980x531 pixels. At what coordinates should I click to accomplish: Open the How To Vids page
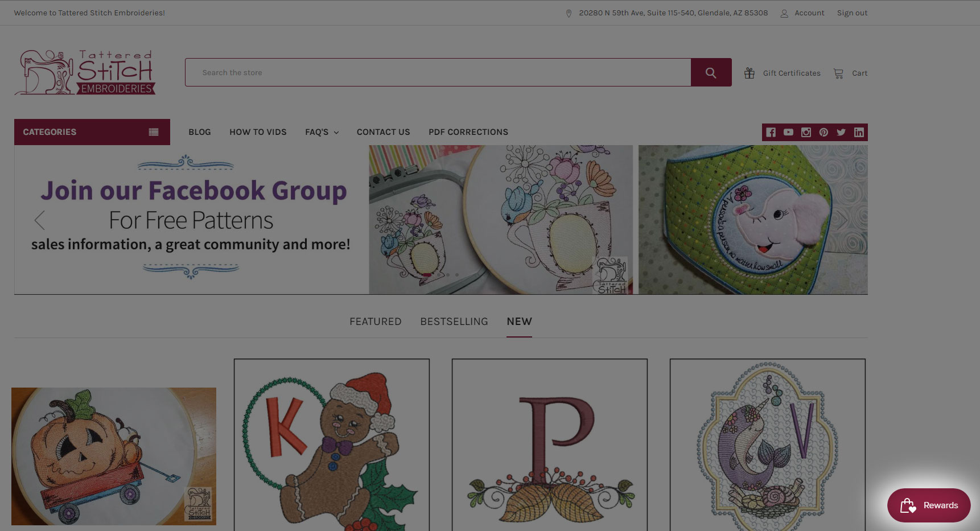258,132
